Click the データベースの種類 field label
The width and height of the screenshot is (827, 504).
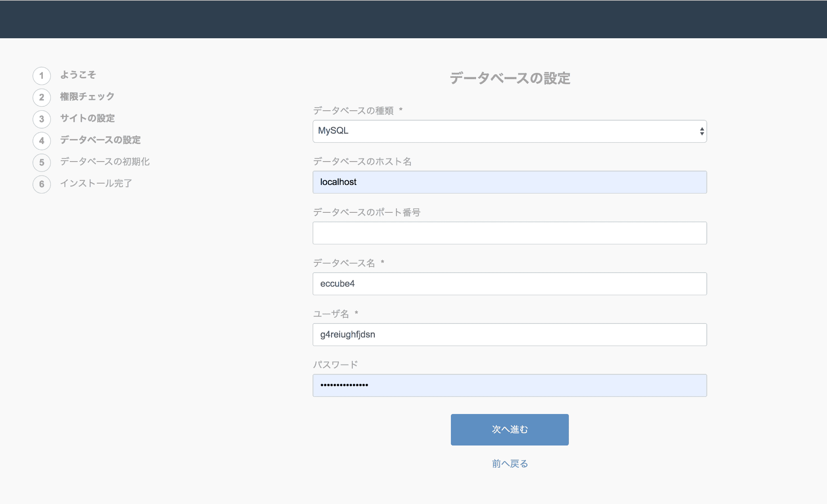click(354, 111)
